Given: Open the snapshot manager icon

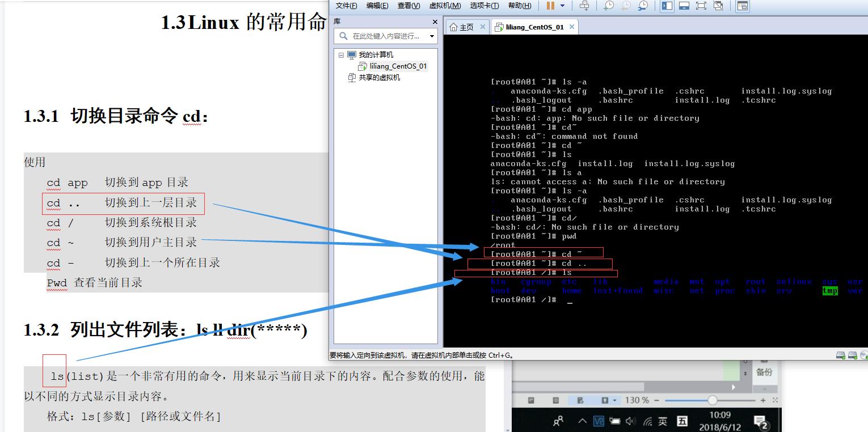Looking at the screenshot, I should tap(643, 6).
